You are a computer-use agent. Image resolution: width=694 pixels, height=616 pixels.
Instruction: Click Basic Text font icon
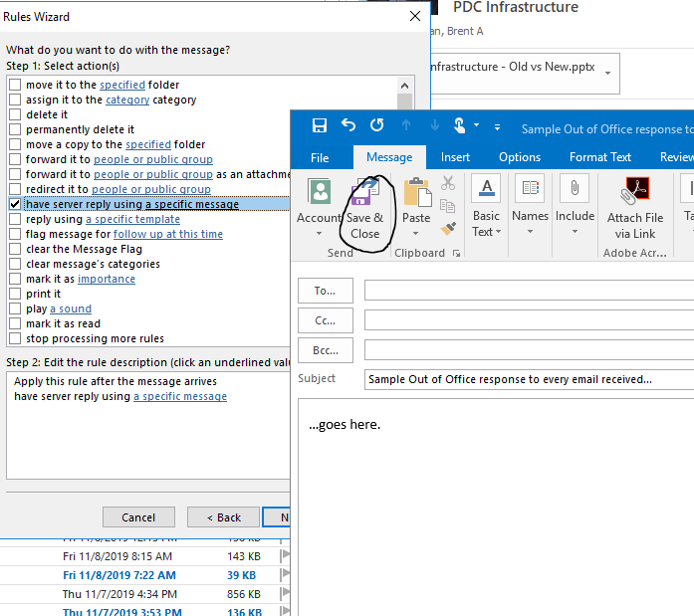tap(487, 189)
